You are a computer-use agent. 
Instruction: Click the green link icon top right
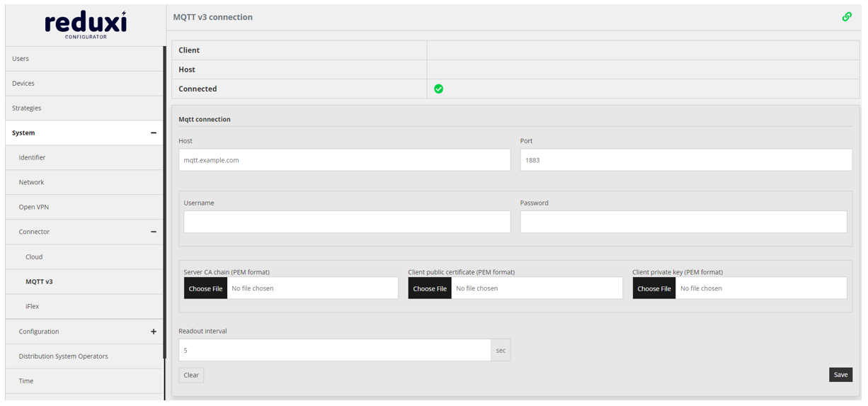(846, 17)
